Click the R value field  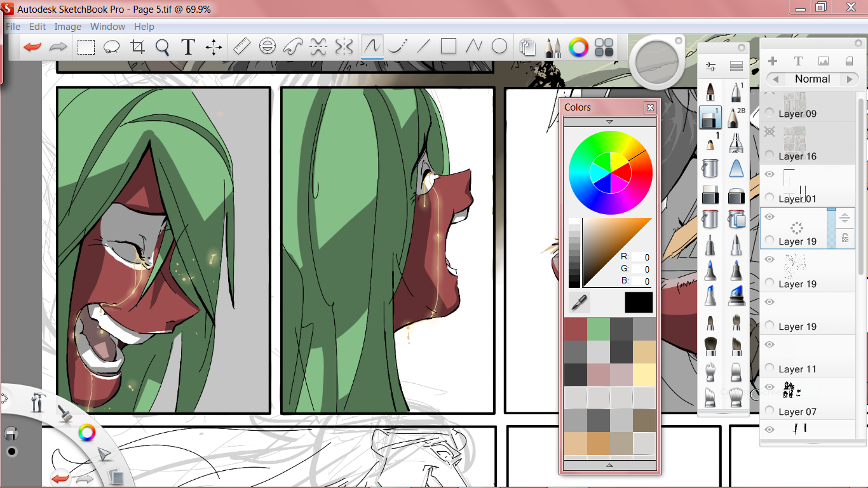[641, 257]
